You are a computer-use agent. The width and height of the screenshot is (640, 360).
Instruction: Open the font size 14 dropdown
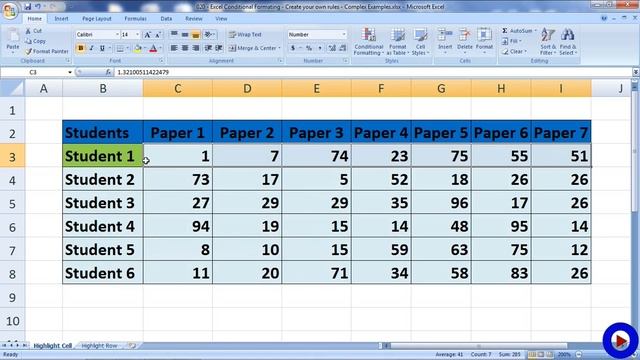(x=137, y=35)
